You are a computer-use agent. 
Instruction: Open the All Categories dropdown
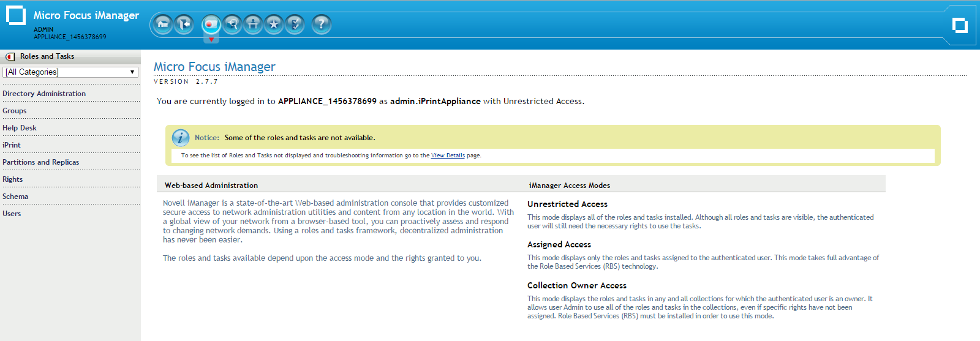pos(70,72)
